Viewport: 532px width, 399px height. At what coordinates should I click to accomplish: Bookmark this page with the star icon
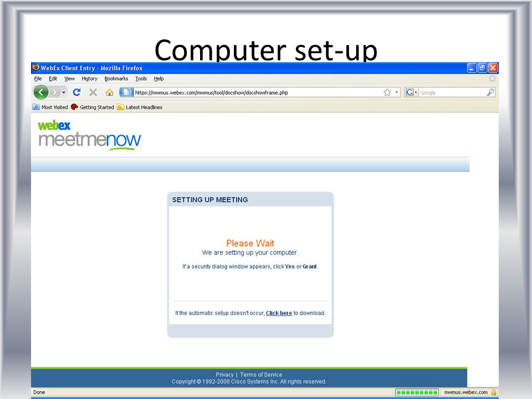[387, 93]
